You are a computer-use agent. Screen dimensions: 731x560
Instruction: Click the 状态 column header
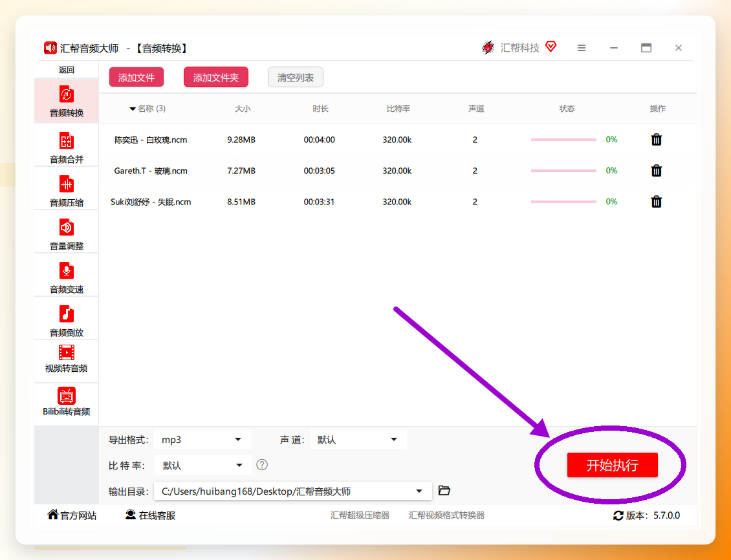tap(567, 109)
